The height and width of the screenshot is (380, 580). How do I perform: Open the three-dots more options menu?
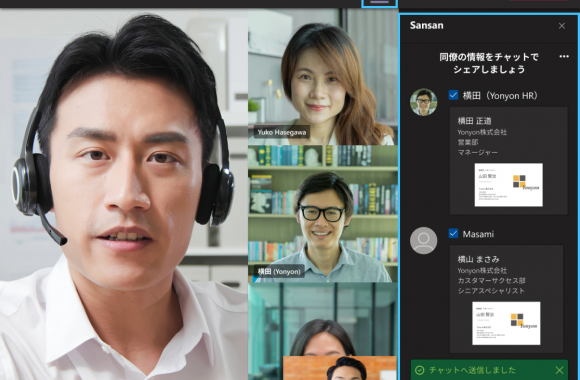(x=564, y=57)
